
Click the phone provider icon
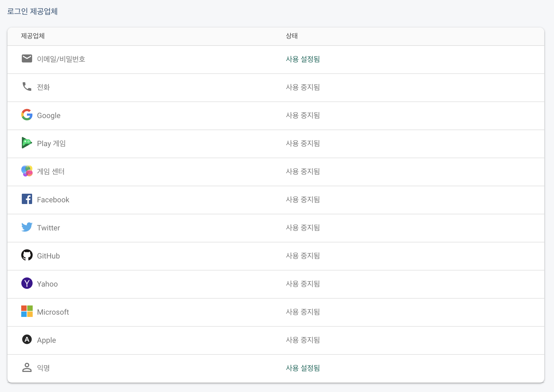click(27, 87)
